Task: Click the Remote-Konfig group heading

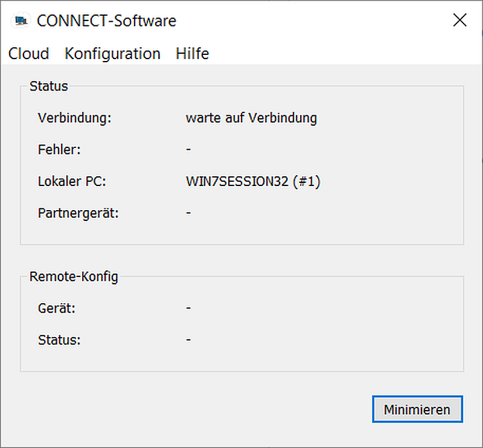Action: tap(74, 277)
